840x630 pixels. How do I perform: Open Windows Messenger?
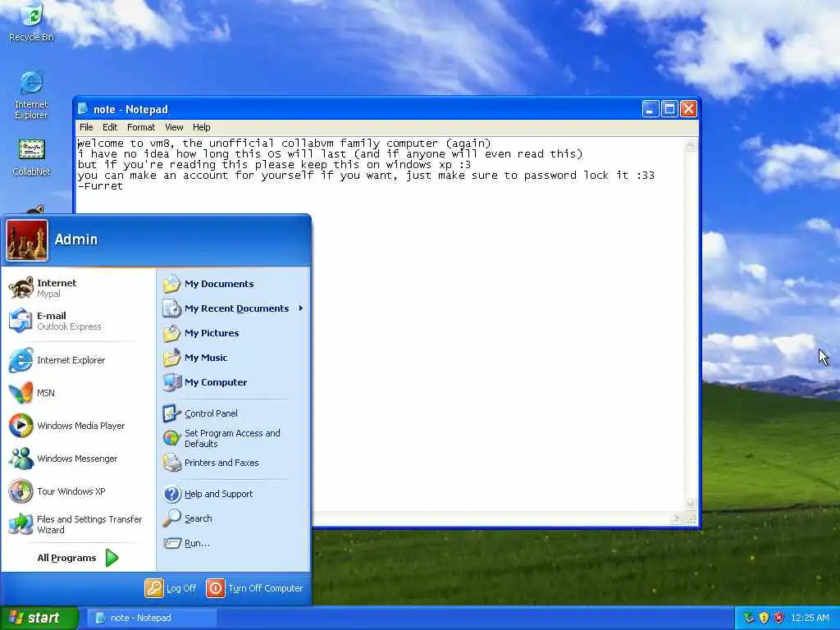tap(79, 459)
